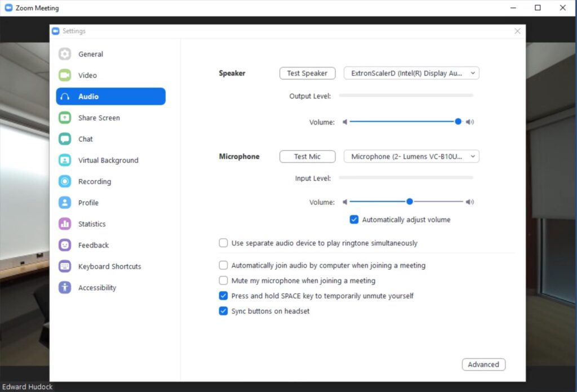This screenshot has height=392, width=577.
Task: Click speaker volume high icon
Action: click(470, 122)
